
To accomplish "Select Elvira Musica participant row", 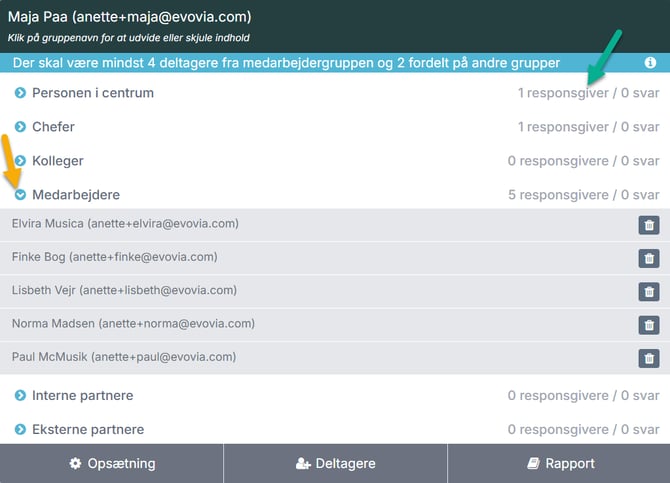I will [125, 224].
